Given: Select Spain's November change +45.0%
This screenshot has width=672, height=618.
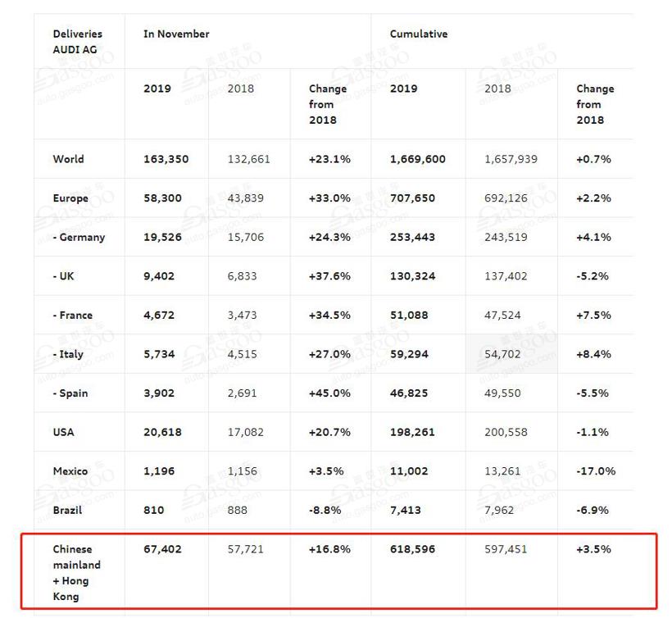Looking at the screenshot, I should pyautogui.click(x=329, y=393).
